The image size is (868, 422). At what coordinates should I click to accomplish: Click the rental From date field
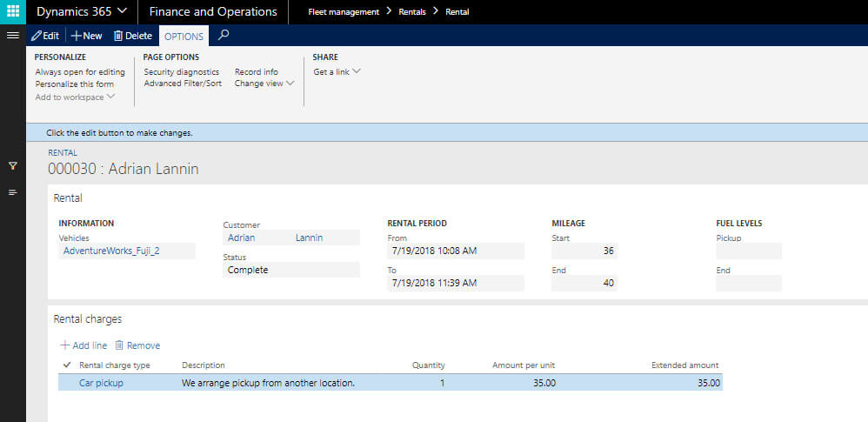click(x=456, y=251)
